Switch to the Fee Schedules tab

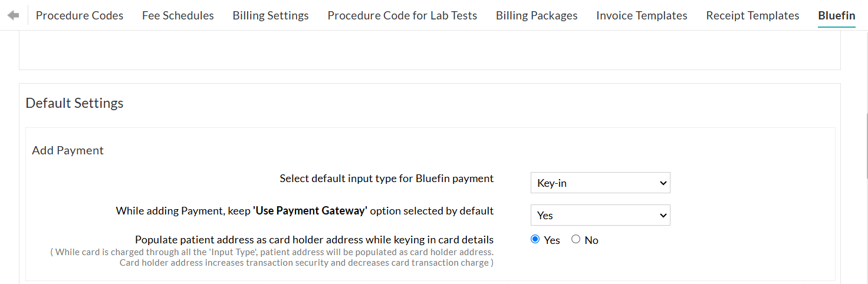coord(178,16)
